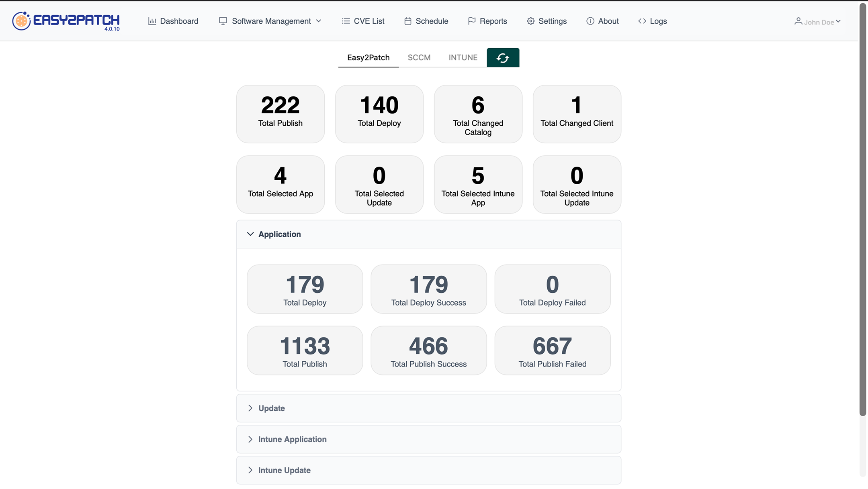Click the Schedule calendar icon
The width and height of the screenshot is (868, 489).
click(x=407, y=21)
